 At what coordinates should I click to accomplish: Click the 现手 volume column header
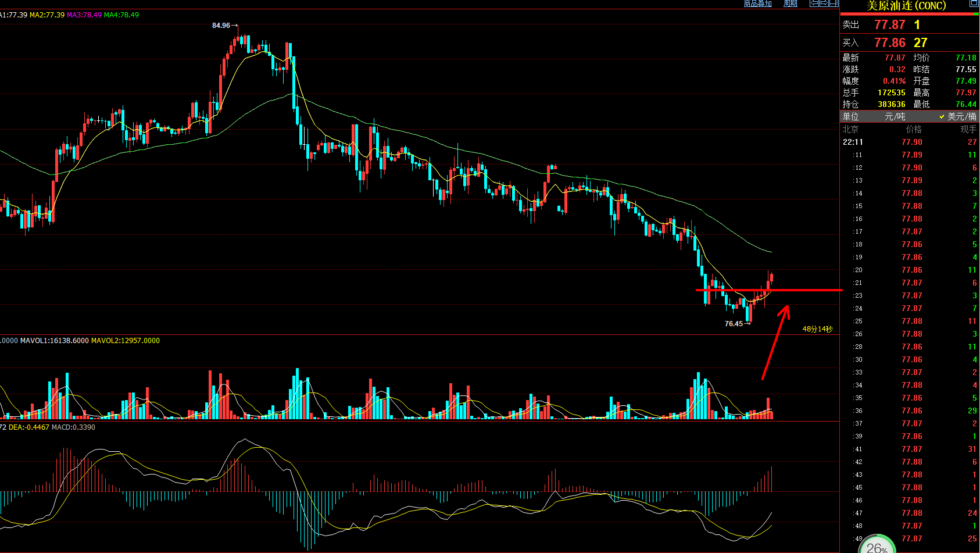coord(968,129)
